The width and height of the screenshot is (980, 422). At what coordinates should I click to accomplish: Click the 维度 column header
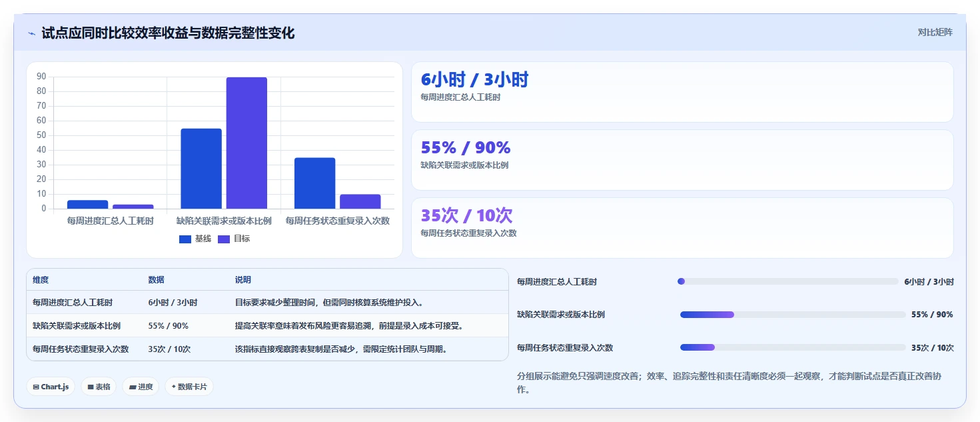(x=41, y=280)
